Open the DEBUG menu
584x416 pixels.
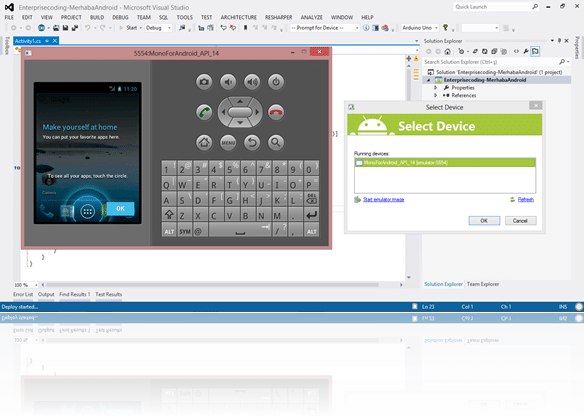[120, 18]
